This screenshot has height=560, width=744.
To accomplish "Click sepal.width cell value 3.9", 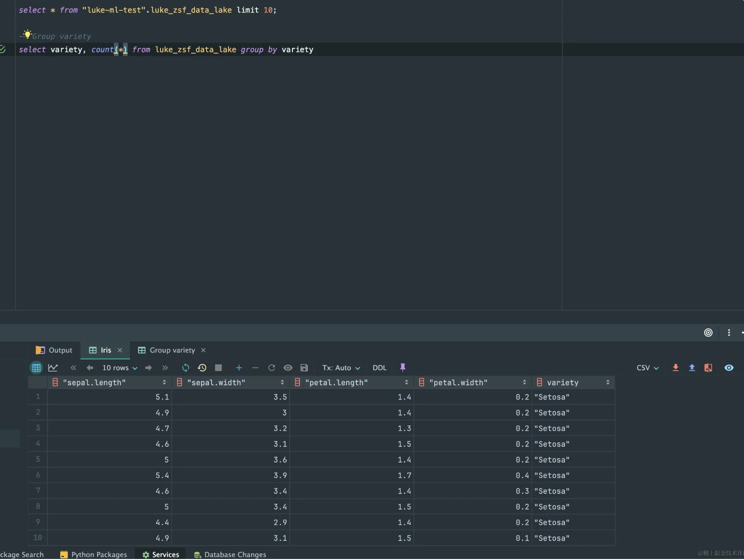I will coord(231,475).
